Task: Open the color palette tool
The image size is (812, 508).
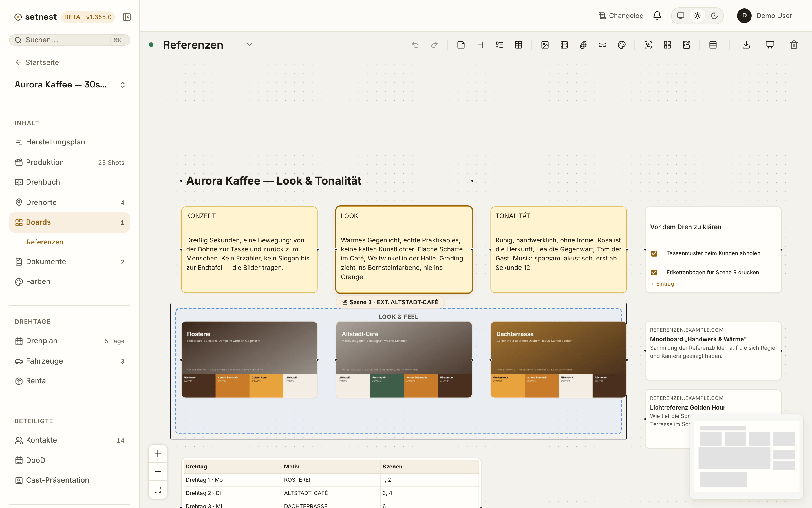Action: (x=621, y=45)
